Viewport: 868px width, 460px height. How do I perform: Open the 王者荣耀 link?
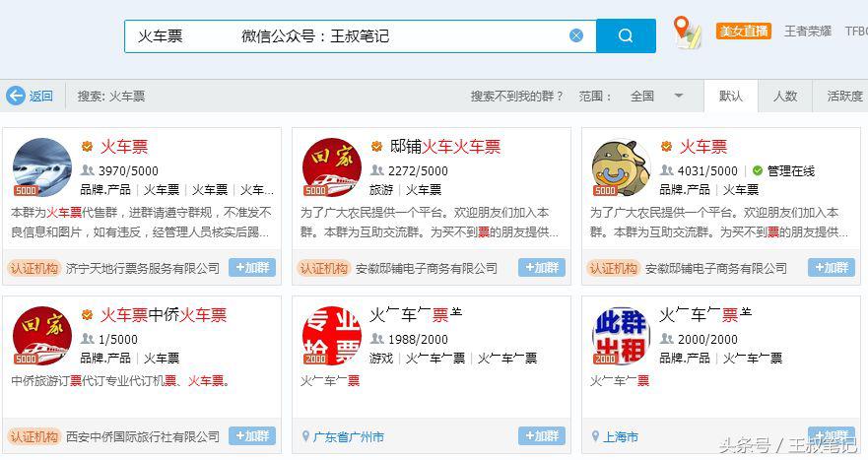808,31
